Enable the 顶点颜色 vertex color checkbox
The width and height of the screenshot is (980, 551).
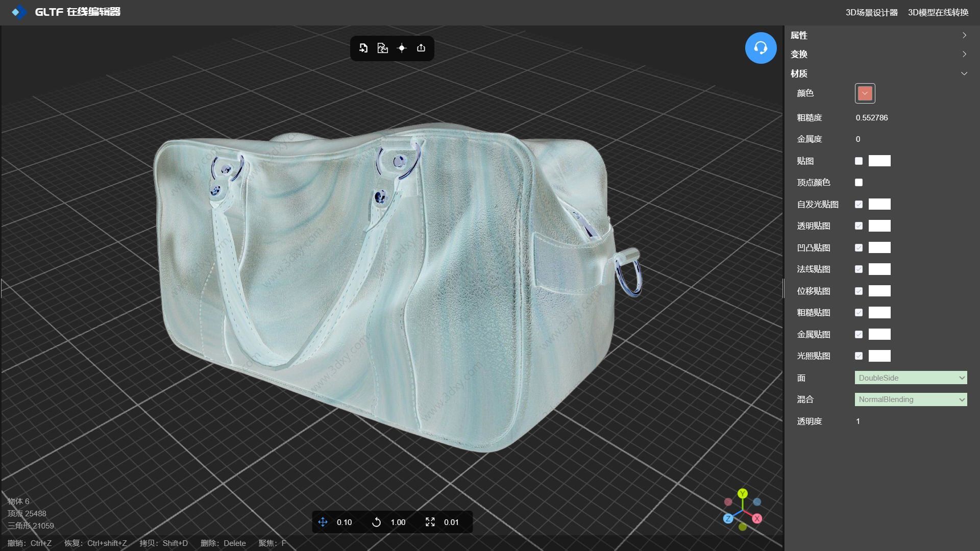point(859,183)
